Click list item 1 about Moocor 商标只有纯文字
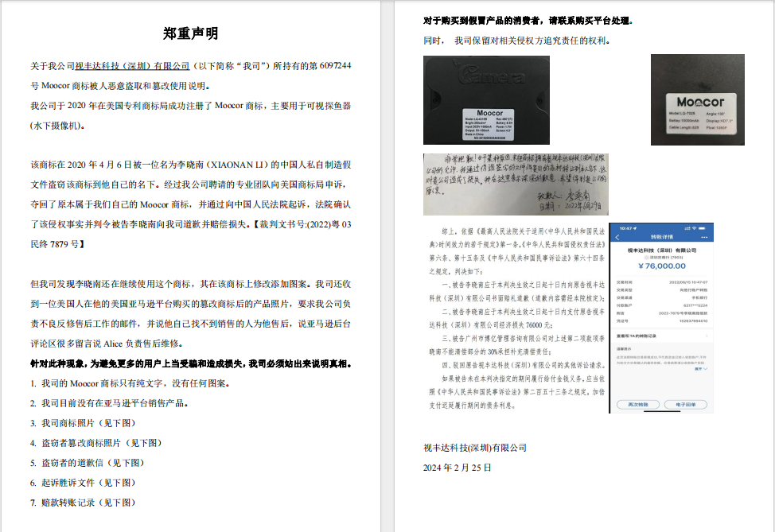The width and height of the screenshot is (775, 532). coord(130,383)
